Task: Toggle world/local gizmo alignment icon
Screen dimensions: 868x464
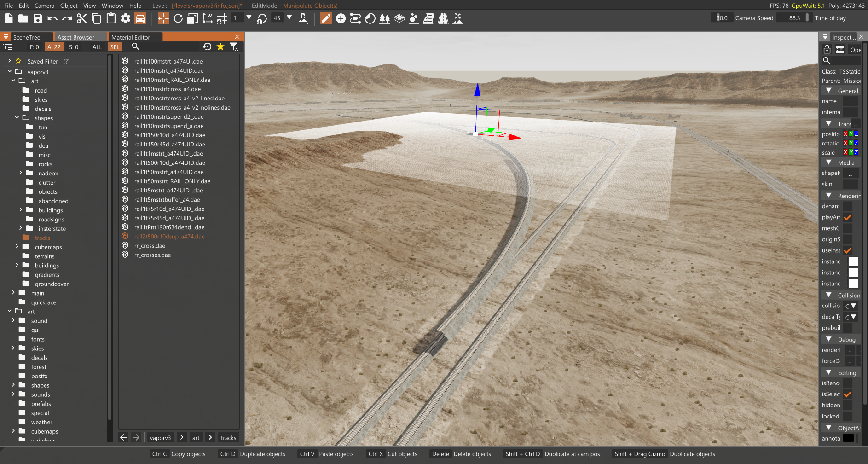Action: [208, 18]
